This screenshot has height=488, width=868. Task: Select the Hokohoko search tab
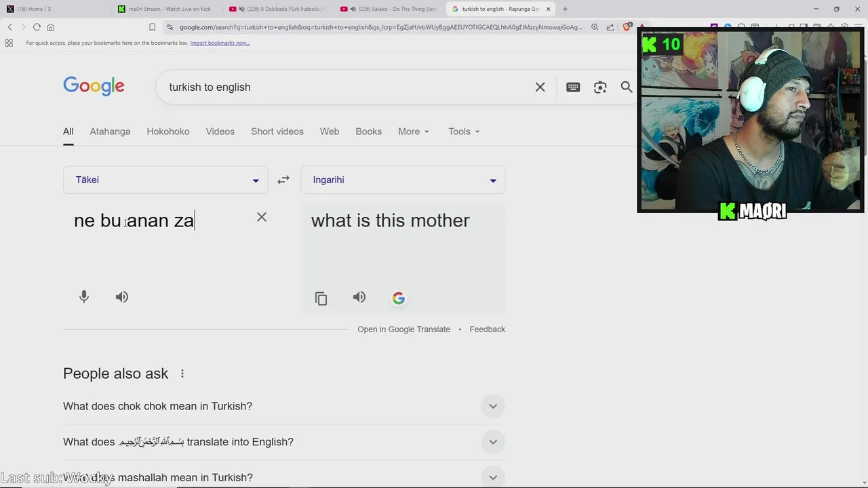168,131
